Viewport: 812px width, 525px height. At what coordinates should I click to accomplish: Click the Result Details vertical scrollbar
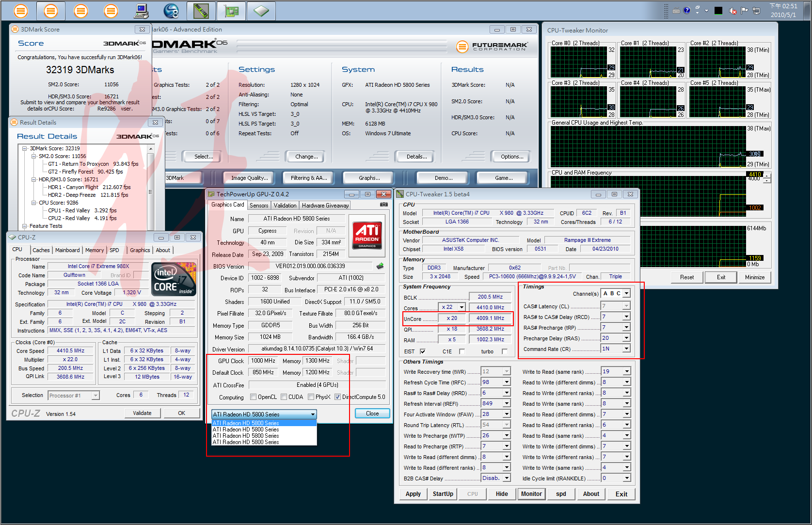coord(150,187)
